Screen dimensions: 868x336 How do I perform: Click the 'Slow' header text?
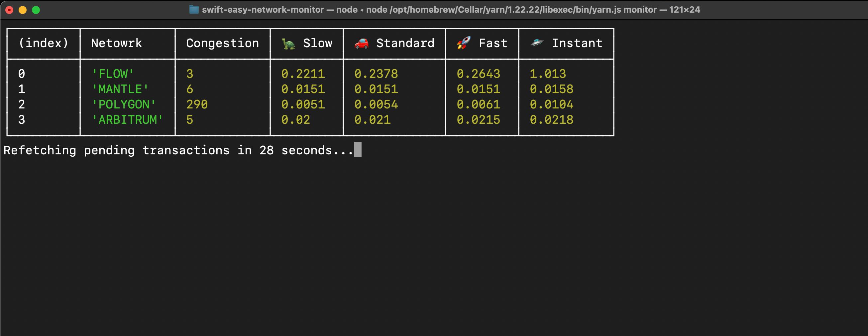point(318,43)
